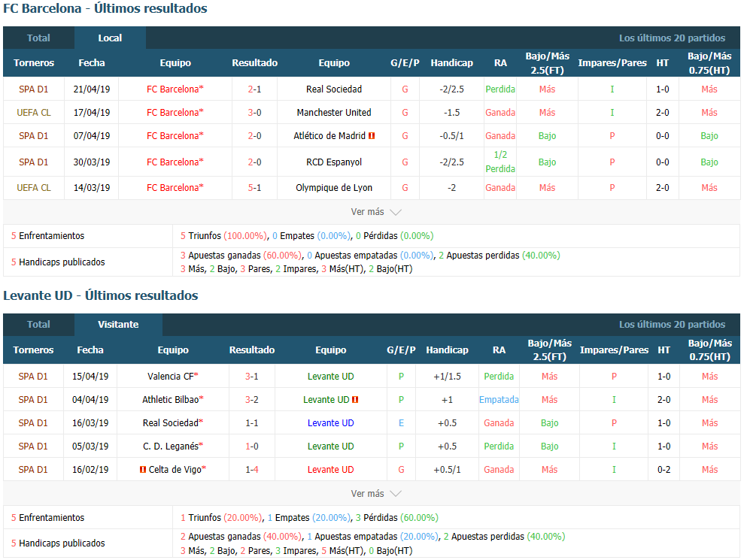This screenshot has height=560, width=744.
Task: Click UEFA CL tournament in 14/03/19 row
Action: point(34,188)
